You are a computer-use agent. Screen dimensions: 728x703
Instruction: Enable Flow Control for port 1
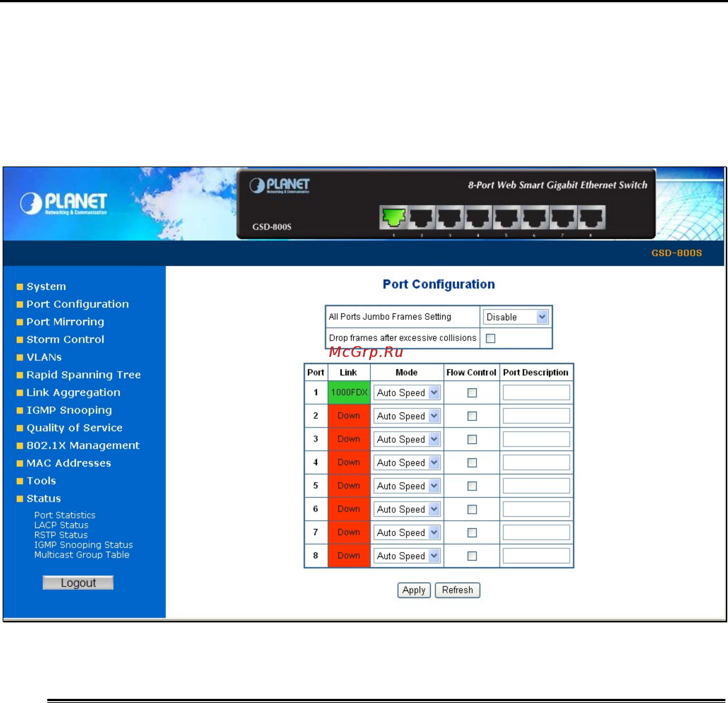click(472, 393)
